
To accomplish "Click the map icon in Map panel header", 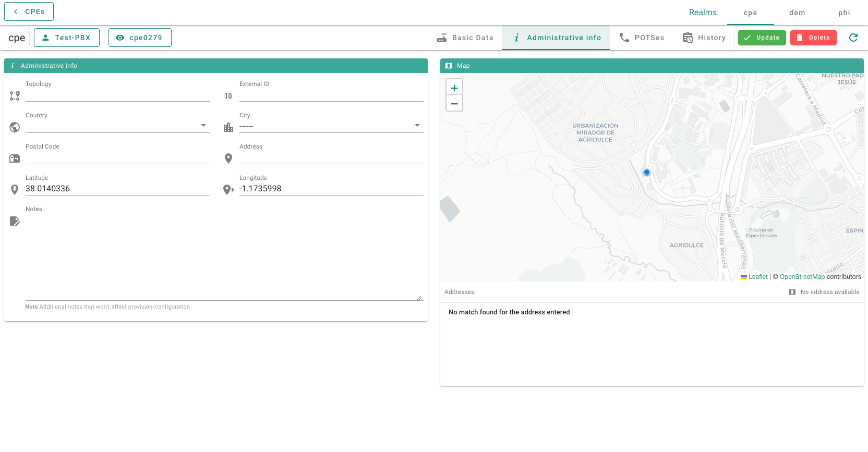I will (449, 66).
